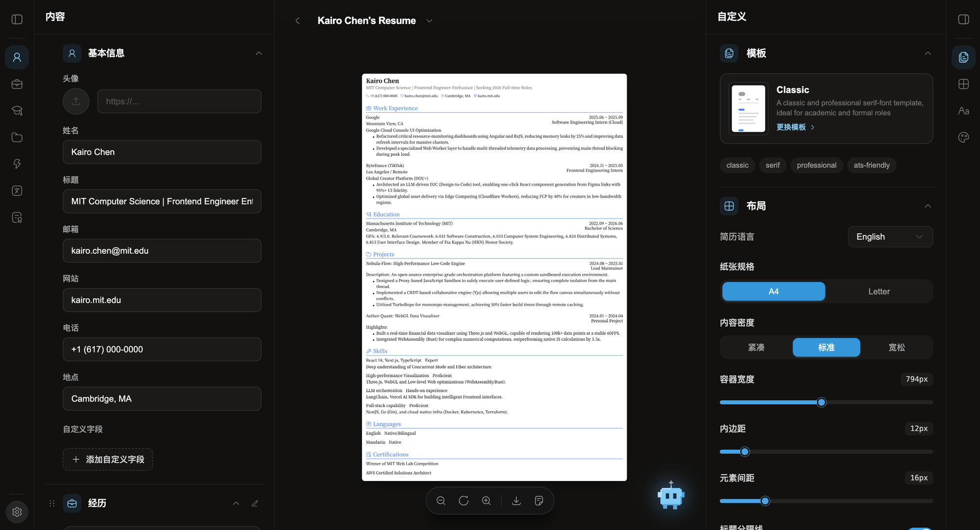Collapse the 基本信息 section
This screenshot has width=980, height=530.
pyautogui.click(x=259, y=53)
